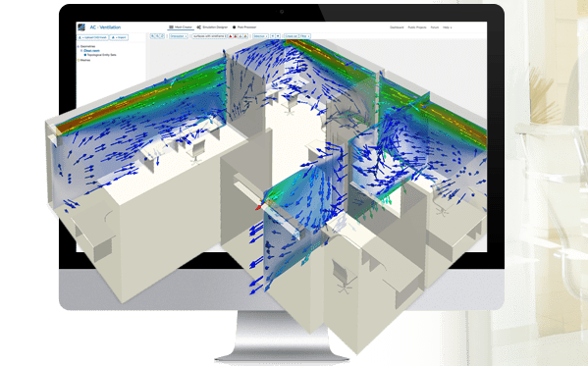Go to Public Projects
The image size is (588, 366).
pos(417,27)
